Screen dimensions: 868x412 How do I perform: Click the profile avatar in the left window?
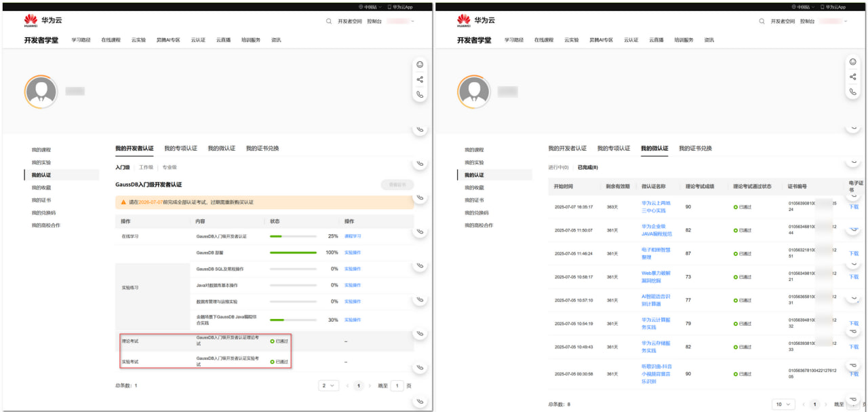42,91
